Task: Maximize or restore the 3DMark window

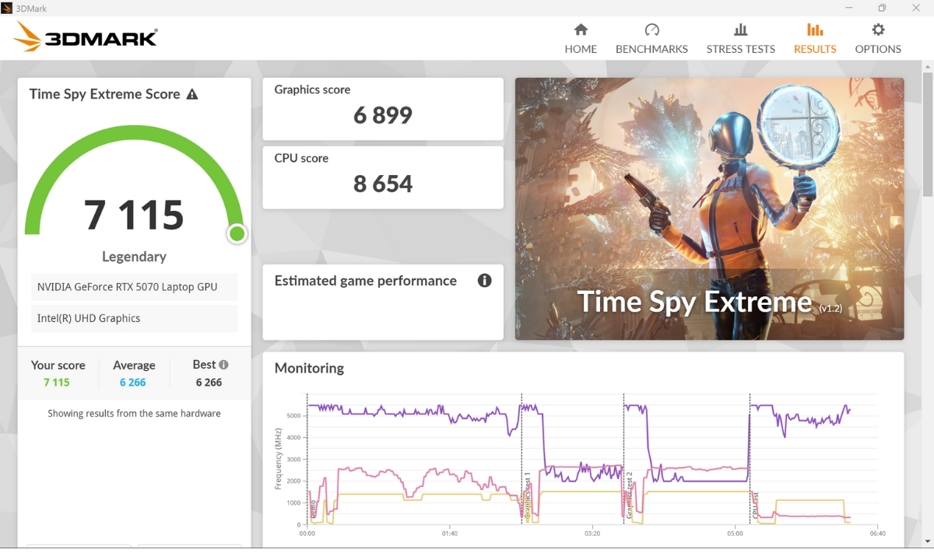Action: pyautogui.click(x=882, y=8)
